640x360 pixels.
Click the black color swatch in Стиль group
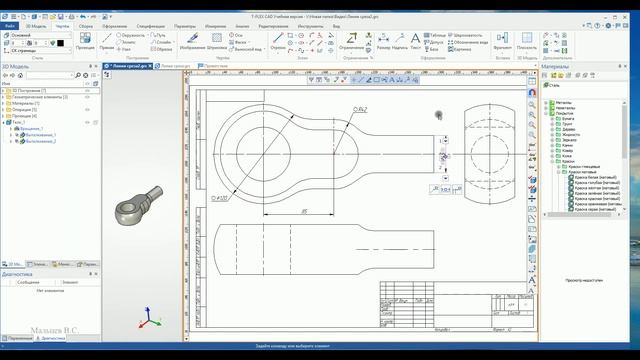point(60,43)
